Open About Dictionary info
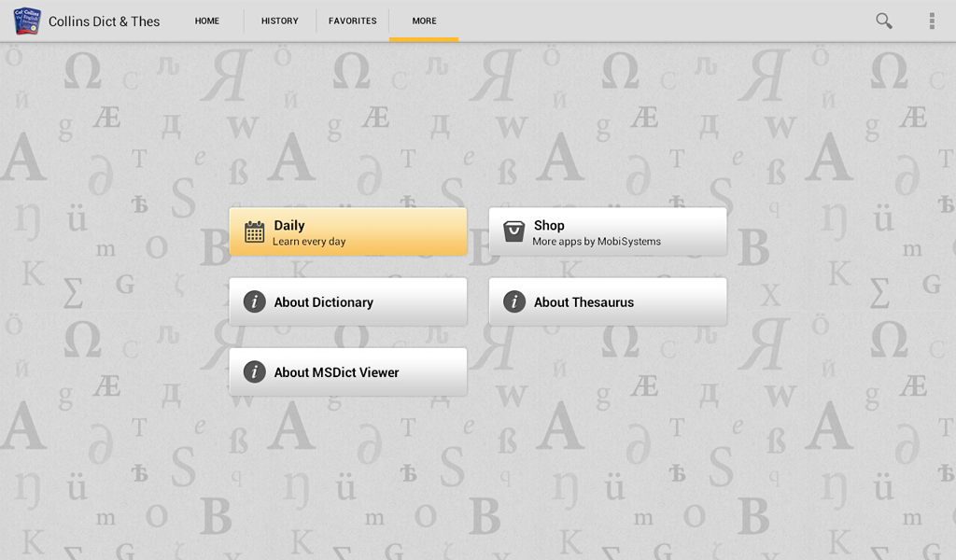Image resolution: width=956 pixels, height=560 pixels. point(348,301)
